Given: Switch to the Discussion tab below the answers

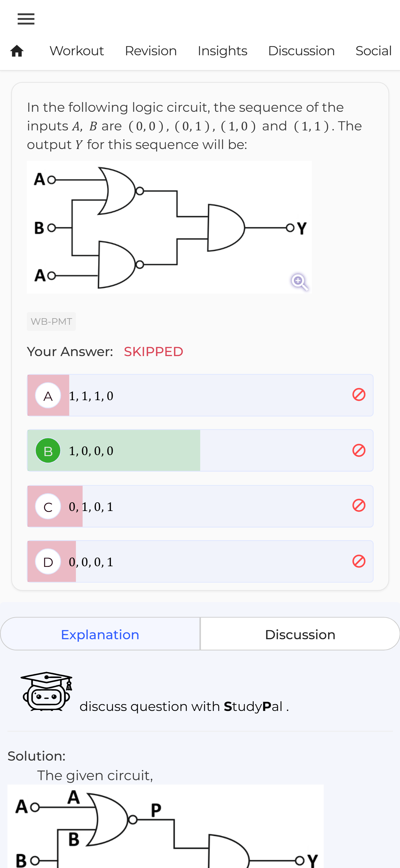Looking at the screenshot, I should click(x=300, y=634).
